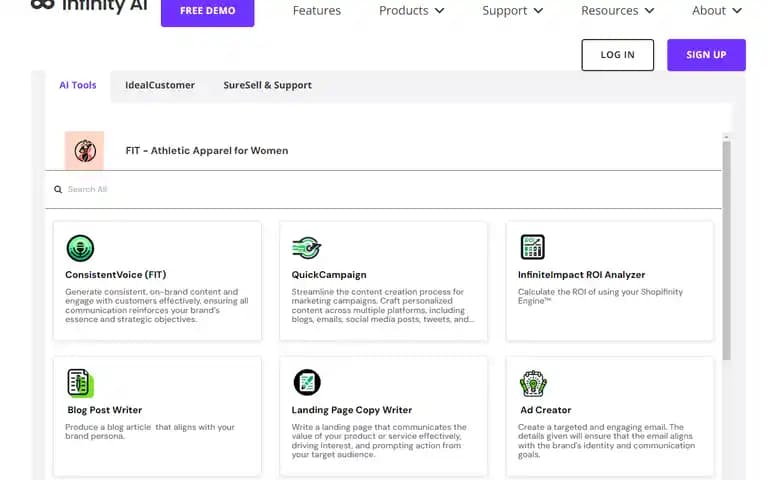Click the Ad Creator lightbulb icon
768x480 pixels.
coord(533,384)
